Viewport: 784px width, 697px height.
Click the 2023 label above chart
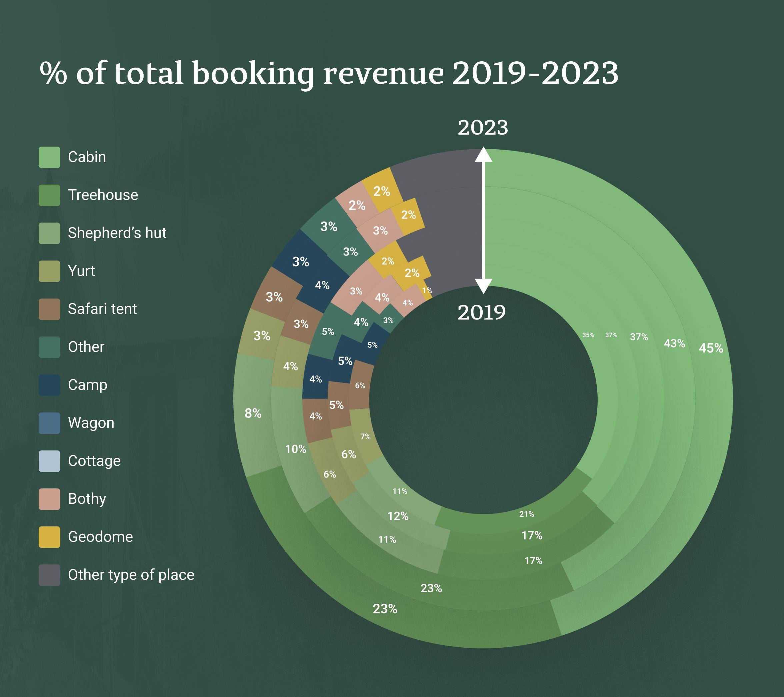point(483,128)
